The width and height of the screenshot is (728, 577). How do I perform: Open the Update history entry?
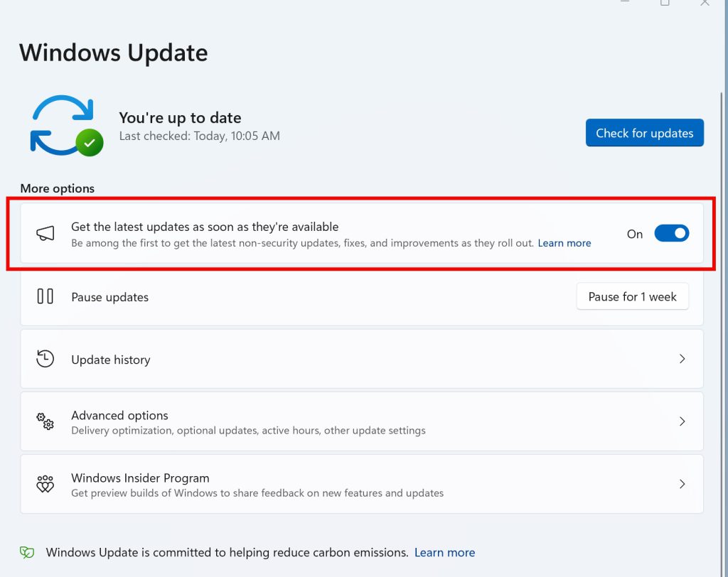click(362, 359)
